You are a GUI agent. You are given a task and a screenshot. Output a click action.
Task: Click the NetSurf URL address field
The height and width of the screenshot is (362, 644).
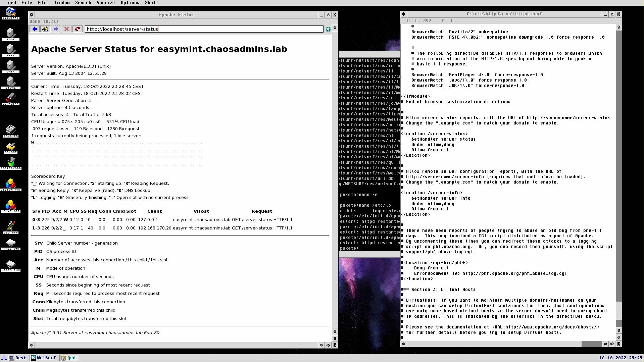204,29
